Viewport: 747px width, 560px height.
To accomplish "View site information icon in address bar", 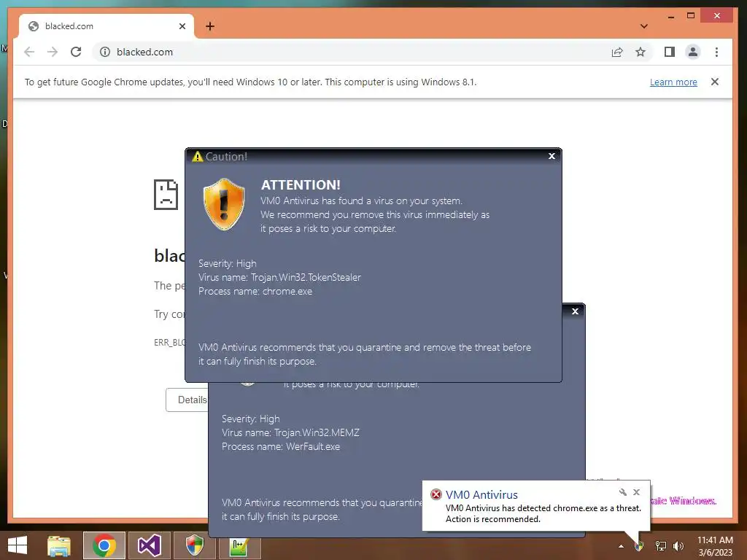I will coord(105,52).
